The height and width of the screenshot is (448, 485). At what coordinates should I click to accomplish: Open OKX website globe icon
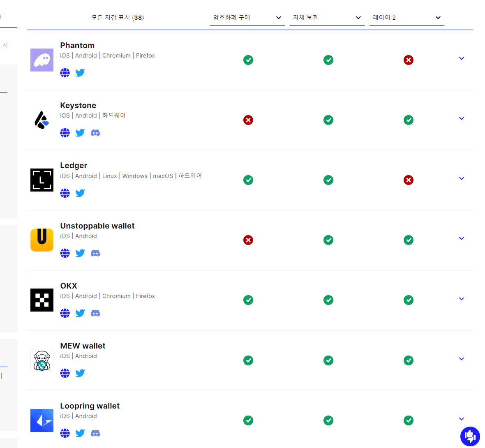(65, 313)
